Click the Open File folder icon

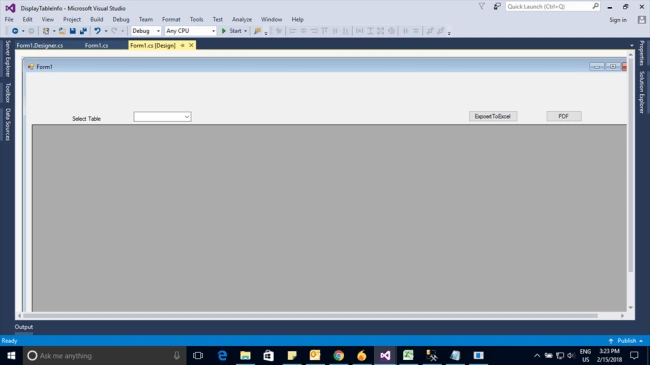[62, 31]
